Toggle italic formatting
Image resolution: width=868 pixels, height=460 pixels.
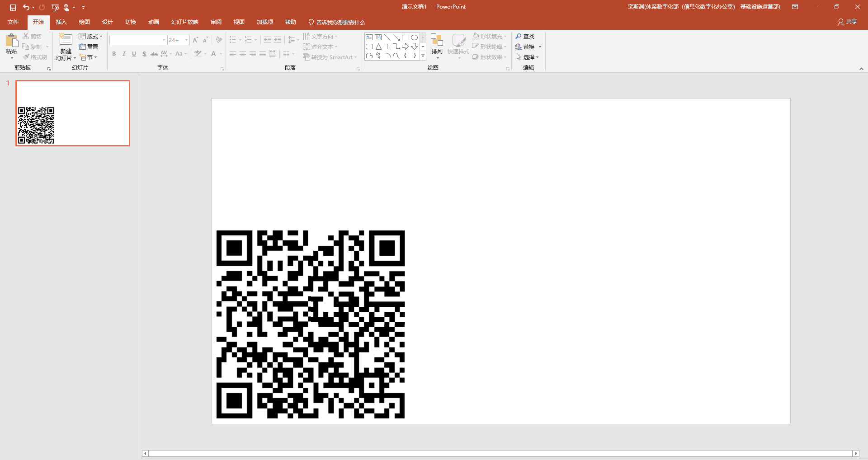coord(124,54)
